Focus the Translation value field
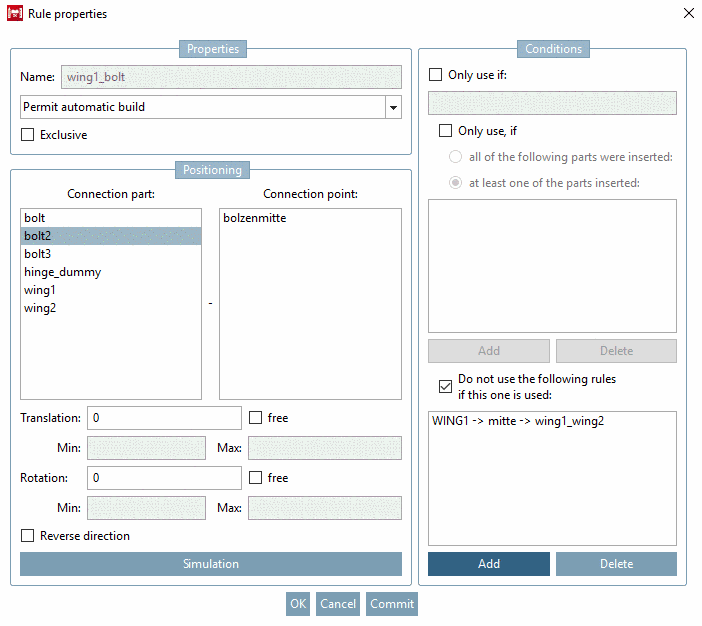Screen dimensions: 702x626 164,418
